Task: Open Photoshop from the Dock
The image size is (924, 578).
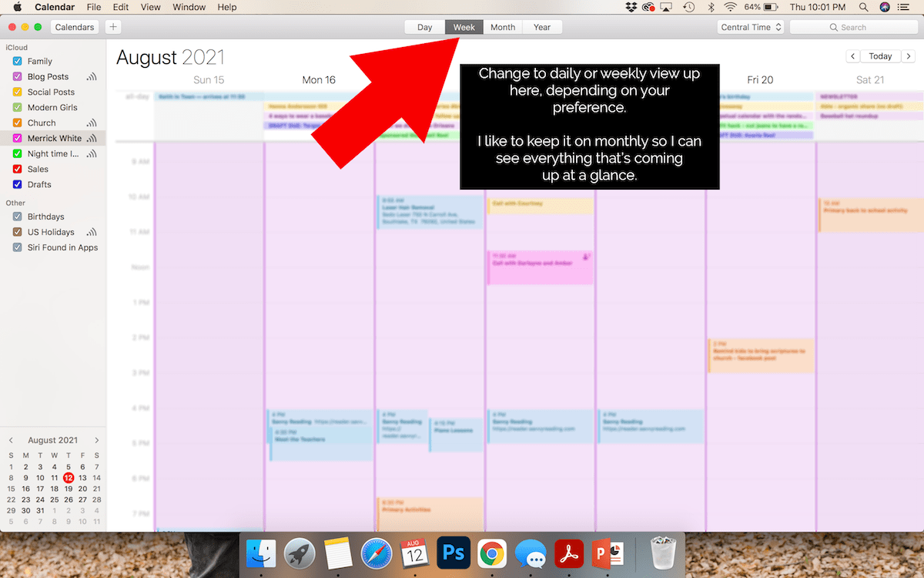Action: click(453, 553)
